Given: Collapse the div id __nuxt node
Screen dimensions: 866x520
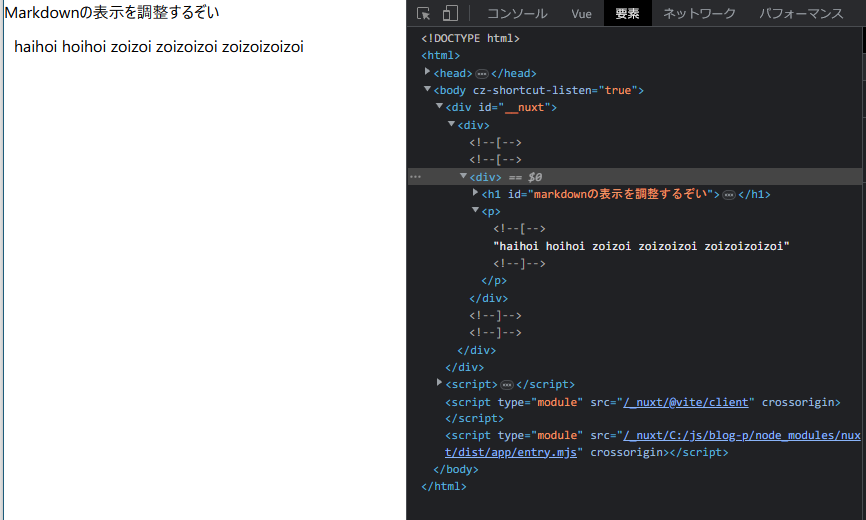Looking at the screenshot, I should [440, 106].
